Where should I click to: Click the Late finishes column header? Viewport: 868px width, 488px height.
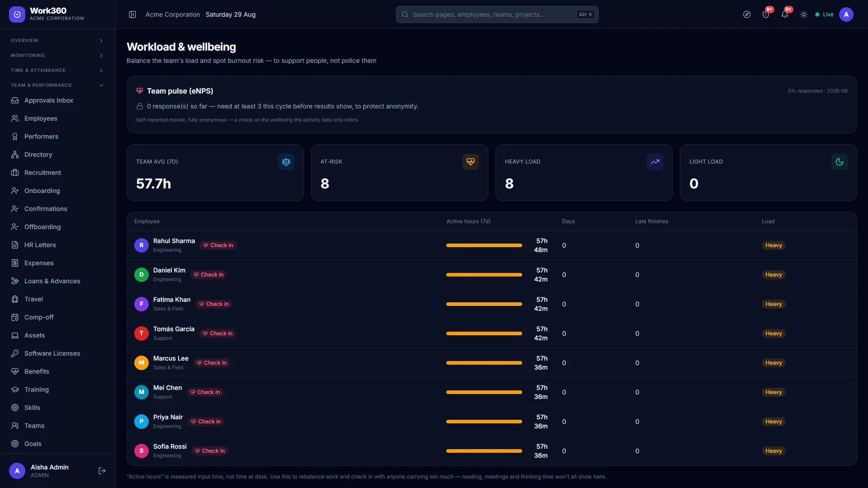pos(651,221)
